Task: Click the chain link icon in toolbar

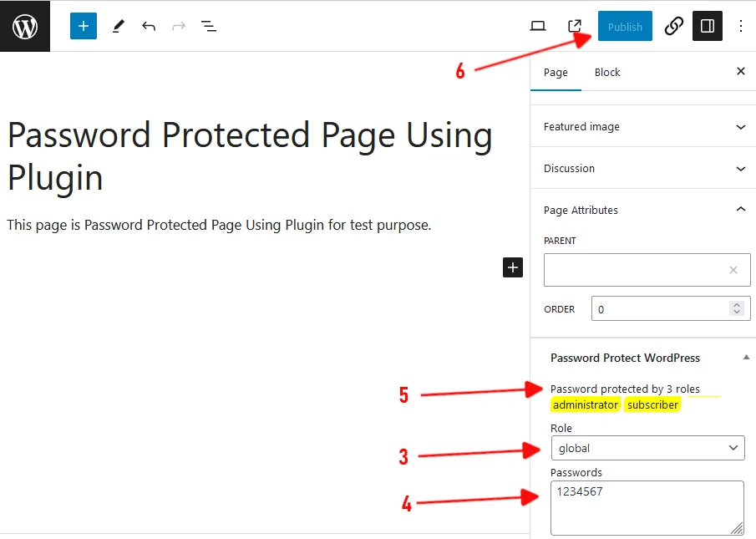Action: (x=673, y=26)
